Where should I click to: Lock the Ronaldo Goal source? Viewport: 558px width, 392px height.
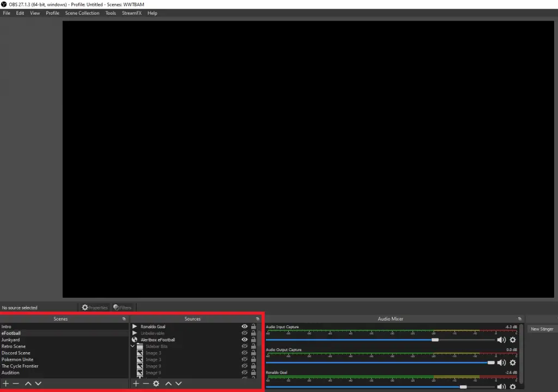[253, 327]
